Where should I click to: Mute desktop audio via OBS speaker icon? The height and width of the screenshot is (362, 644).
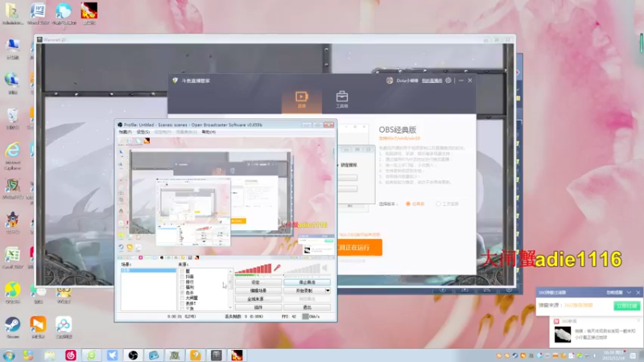click(324, 268)
